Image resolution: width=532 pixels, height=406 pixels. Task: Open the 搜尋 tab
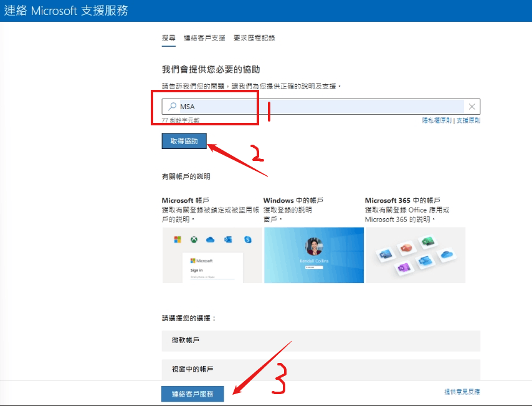169,38
